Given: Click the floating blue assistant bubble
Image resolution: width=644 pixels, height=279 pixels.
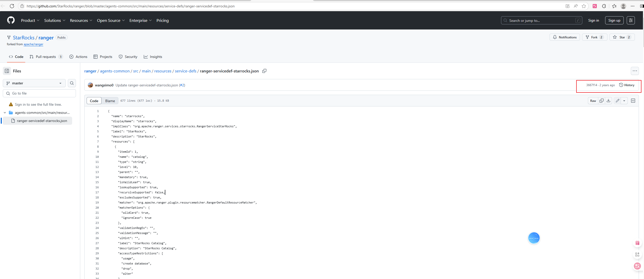Looking at the screenshot, I should point(534,238).
